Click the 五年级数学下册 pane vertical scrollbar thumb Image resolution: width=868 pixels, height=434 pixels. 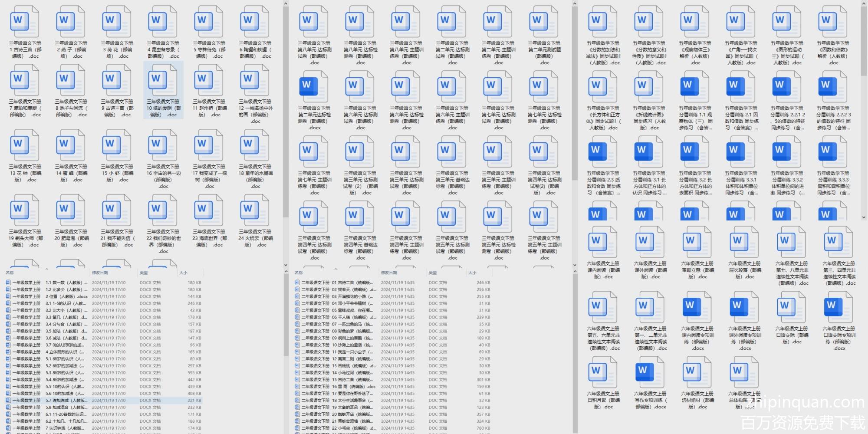[x=863, y=39]
